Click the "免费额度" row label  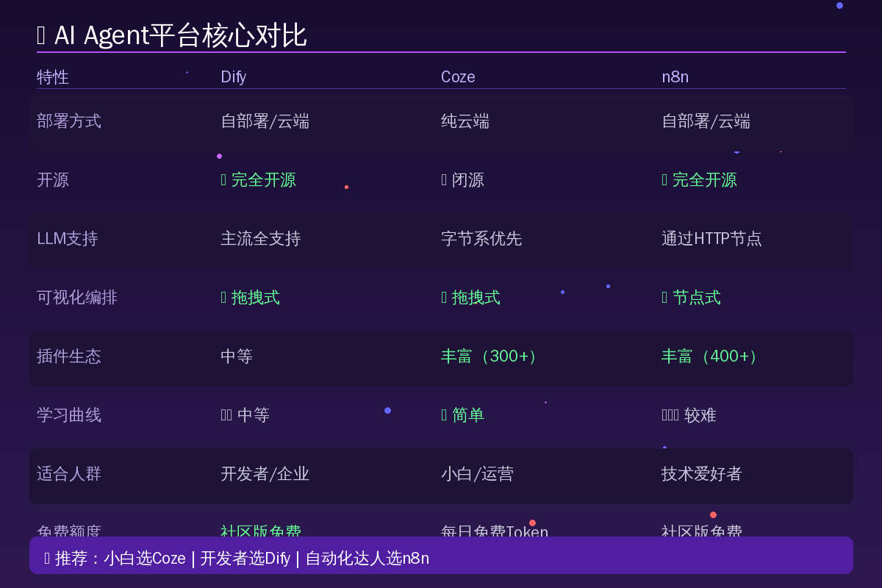[69, 531]
